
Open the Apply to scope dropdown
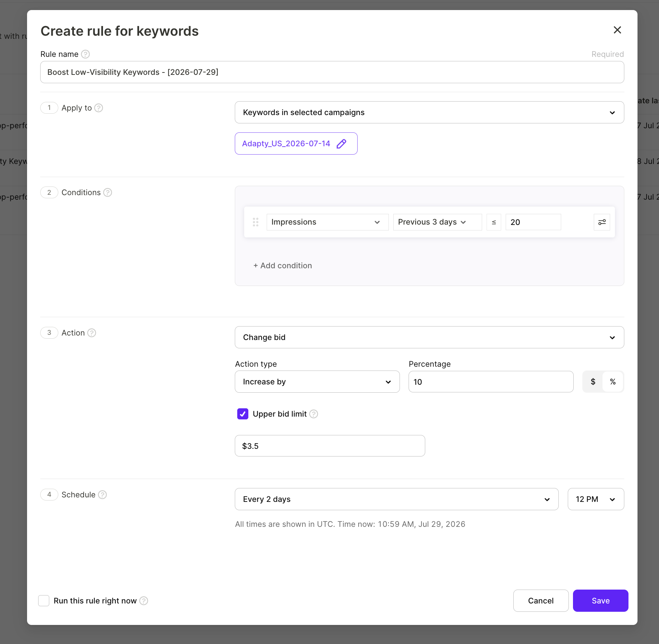[x=429, y=112]
